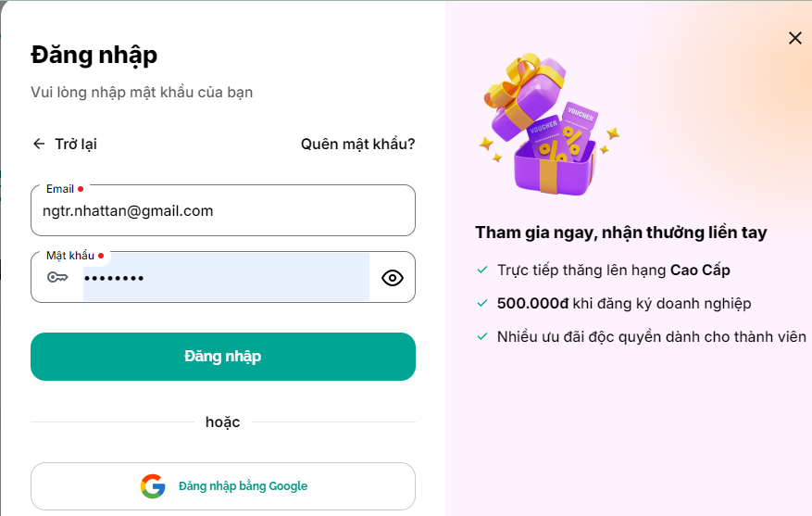Click the Google logo icon
This screenshot has width=812, height=516.
pos(153,486)
